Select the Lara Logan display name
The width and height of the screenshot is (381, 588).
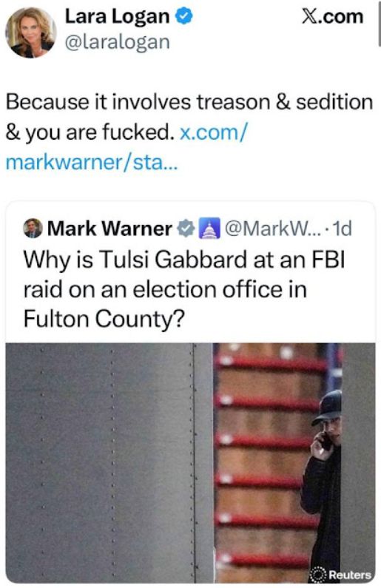coord(117,16)
